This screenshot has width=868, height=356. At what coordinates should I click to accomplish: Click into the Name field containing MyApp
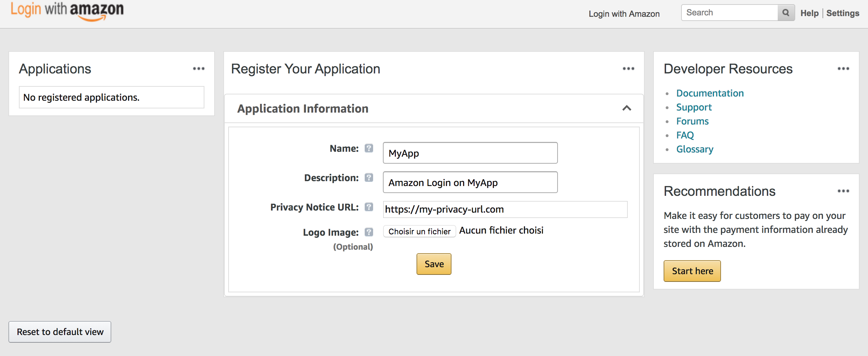coord(470,153)
